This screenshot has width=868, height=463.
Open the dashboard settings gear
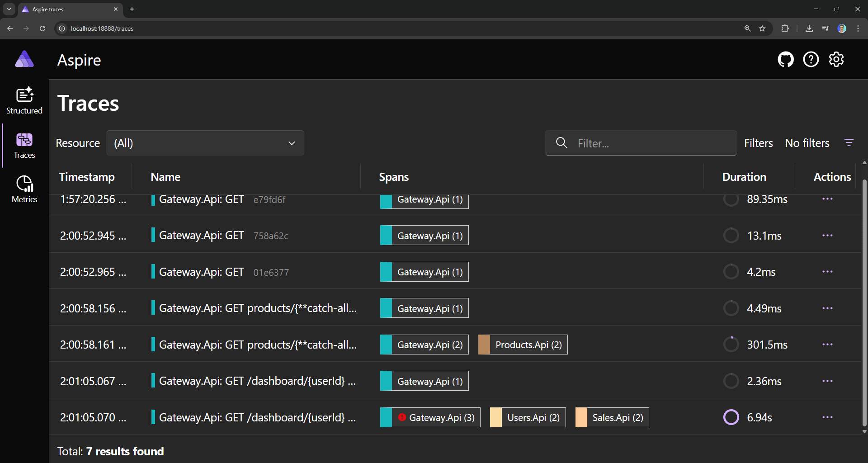[836, 59]
